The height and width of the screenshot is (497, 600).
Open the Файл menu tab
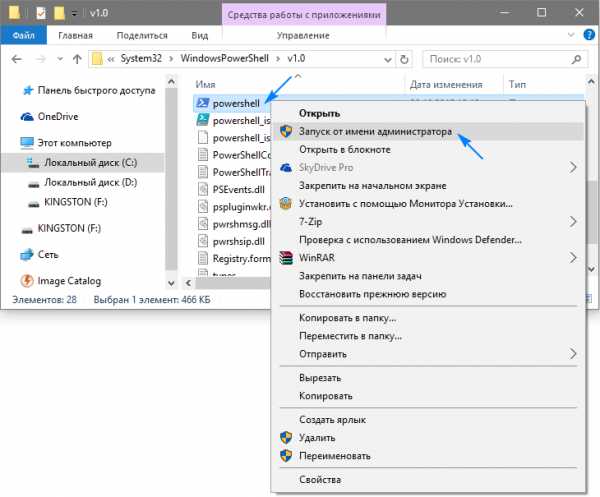tap(23, 35)
